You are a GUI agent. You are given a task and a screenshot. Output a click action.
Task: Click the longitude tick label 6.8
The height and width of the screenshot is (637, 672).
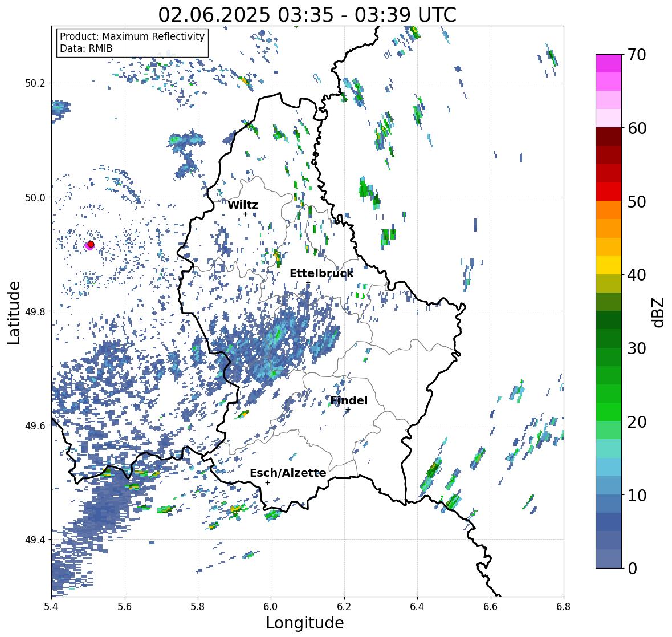(x=564, y=606)
